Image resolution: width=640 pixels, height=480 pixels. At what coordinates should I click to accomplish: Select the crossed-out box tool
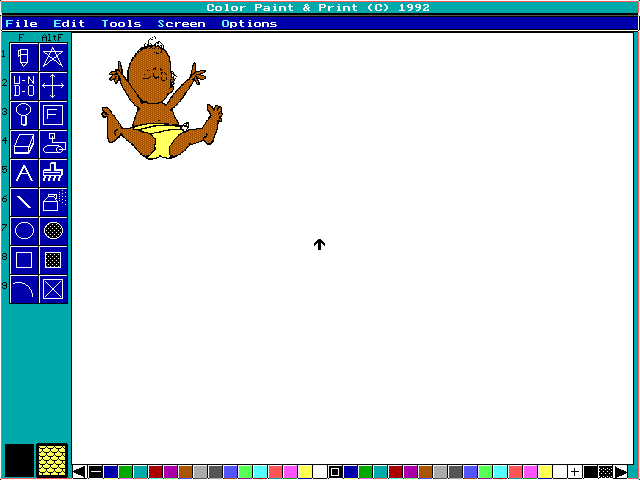point(53,289)
